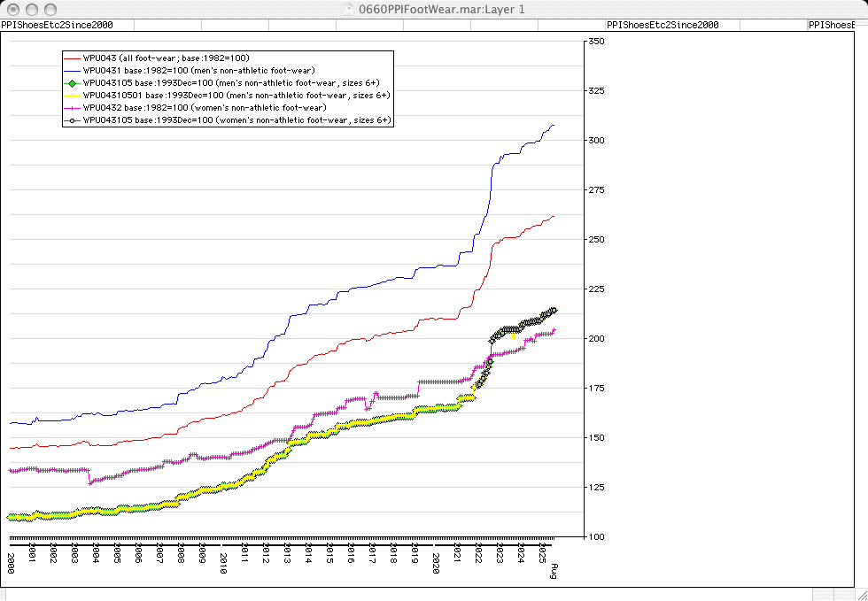Click the WPU0431 men's non-athletic legend text
Image resolution: width=868 pixels, height=601 pixels.
(x=198, y=70)
